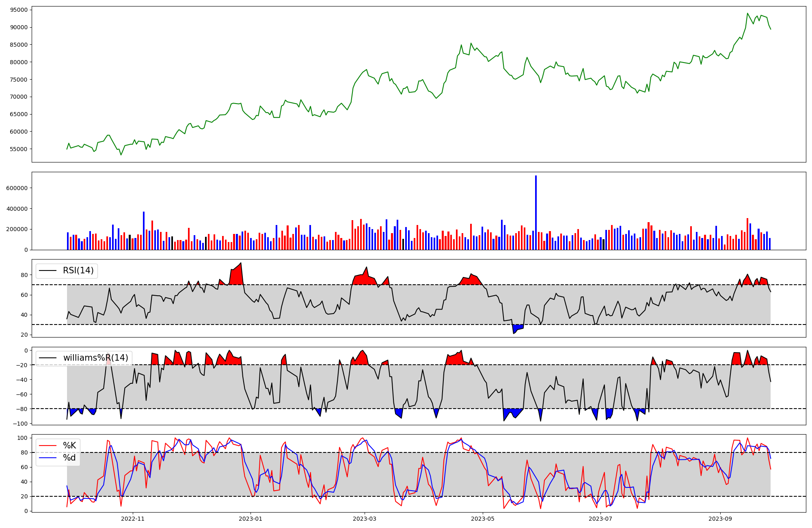This screenshot has height=528, width=812.
Task: Select the %d legend text
Action: pos(69,458)
